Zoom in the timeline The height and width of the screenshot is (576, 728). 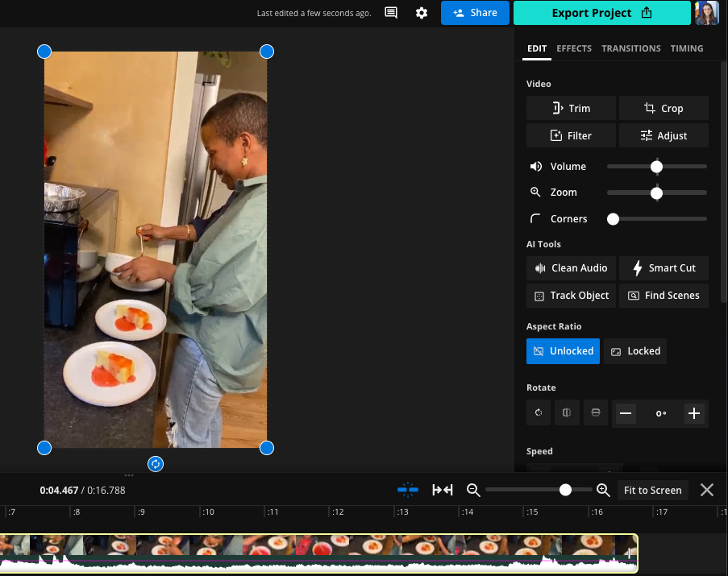tap(603, 490)
